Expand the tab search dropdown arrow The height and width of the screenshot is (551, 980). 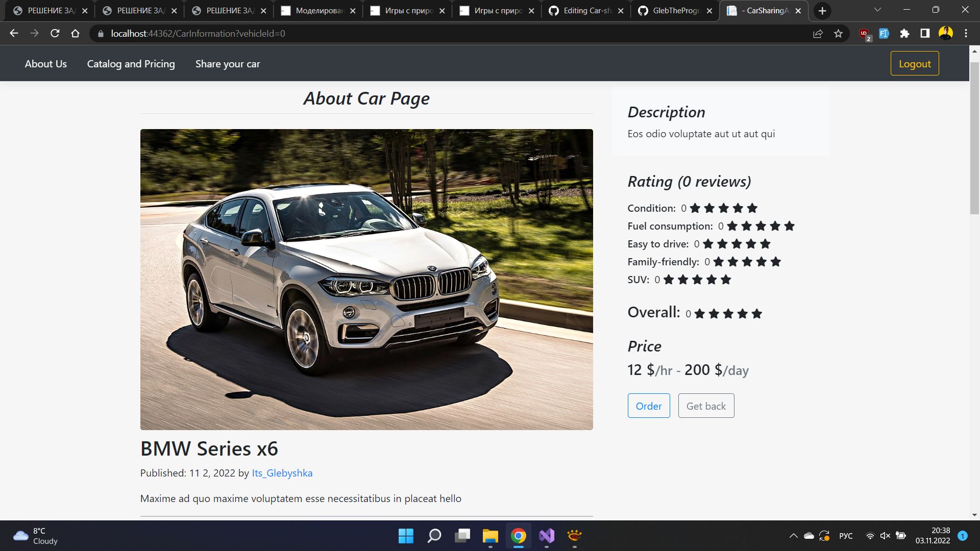coord(877,10)
